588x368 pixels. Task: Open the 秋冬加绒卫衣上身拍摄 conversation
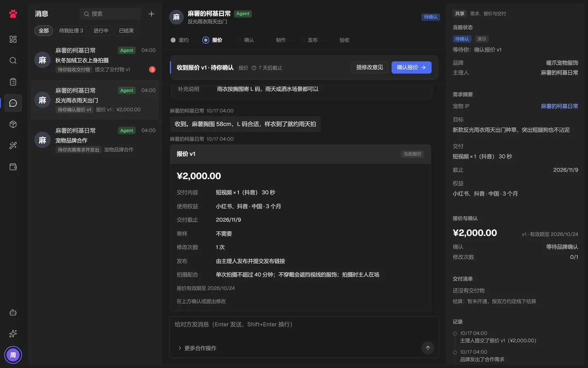point(95,60)
